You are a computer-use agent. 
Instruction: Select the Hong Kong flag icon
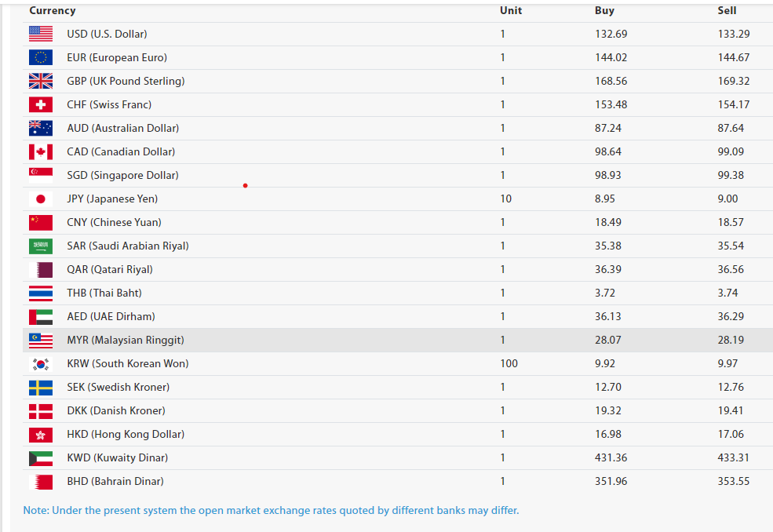[41, 435]
